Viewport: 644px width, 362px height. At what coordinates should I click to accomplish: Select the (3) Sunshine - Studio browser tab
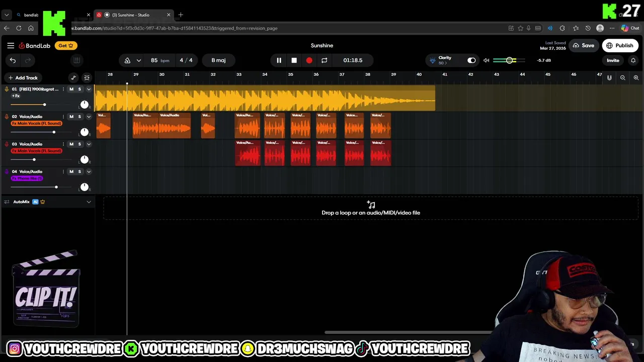133,15
